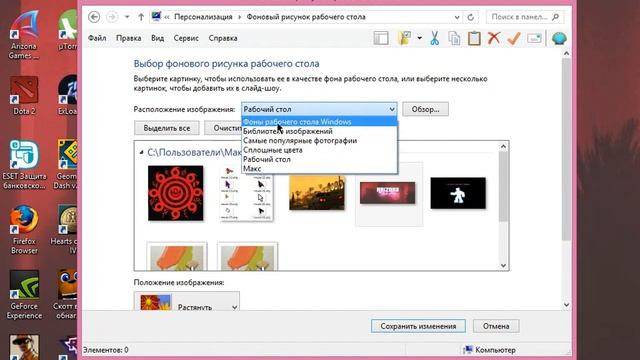Open the Сервис menu
This screenshot has width=640, height=360.
coord(186,38)
